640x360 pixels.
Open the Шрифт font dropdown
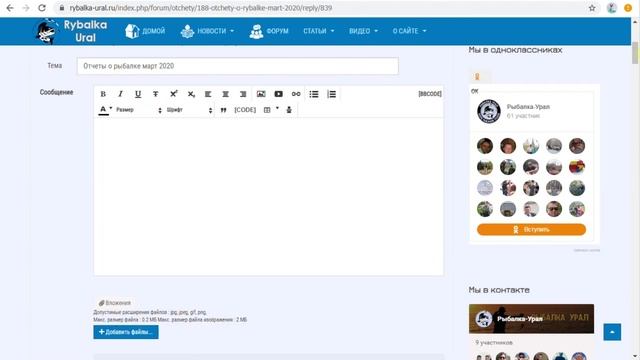pyautogui.click(x=189, y=110)
